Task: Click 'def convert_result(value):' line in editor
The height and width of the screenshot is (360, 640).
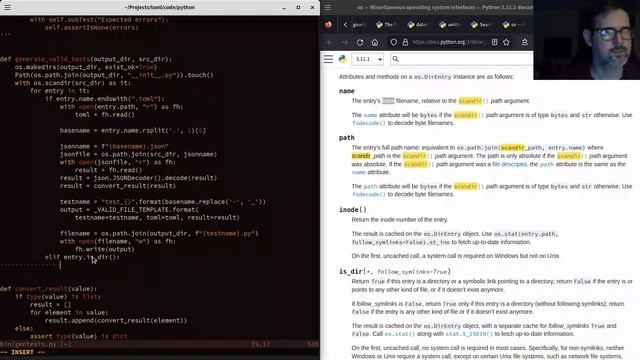Action: 48,289
